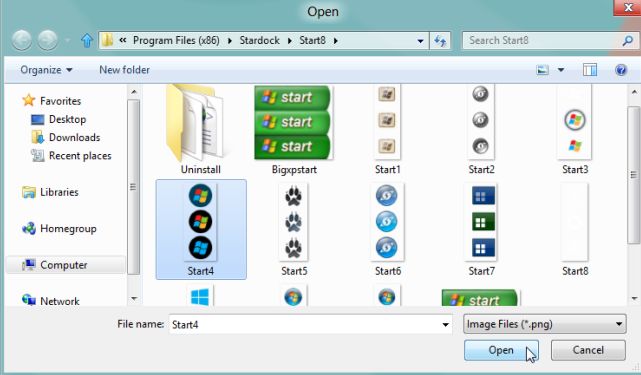This screenshot has width=641, height=375.
Task: Select the Bigxpstart image
Action: 294,130
